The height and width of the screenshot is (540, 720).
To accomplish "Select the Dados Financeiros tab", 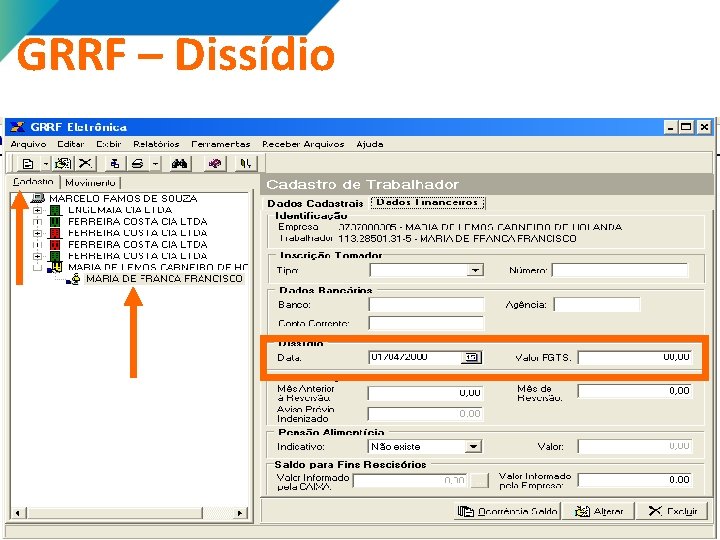I will tap(428, 202).
